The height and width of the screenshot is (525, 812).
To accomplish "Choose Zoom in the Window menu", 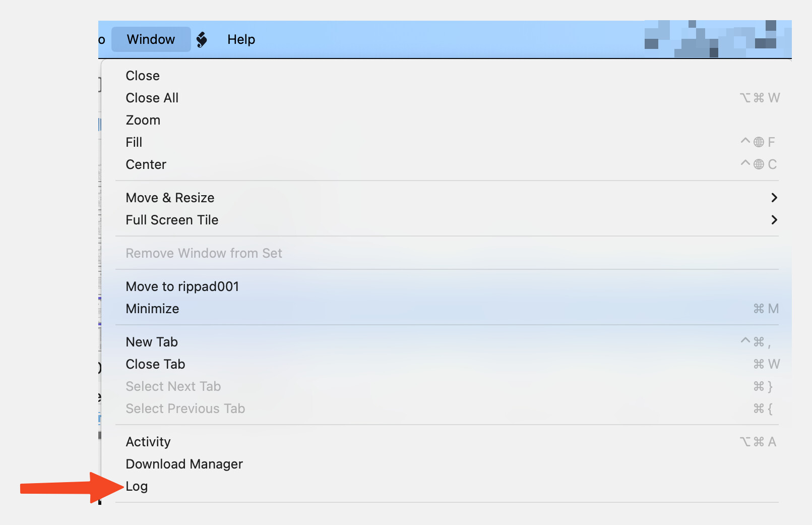I will pyautogui.click(x=143, y=120).
